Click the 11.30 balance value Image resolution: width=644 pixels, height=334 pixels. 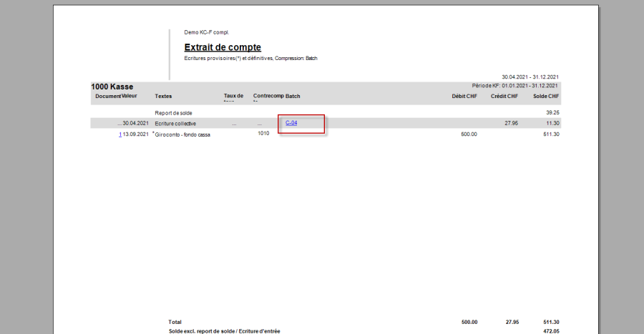552,123
